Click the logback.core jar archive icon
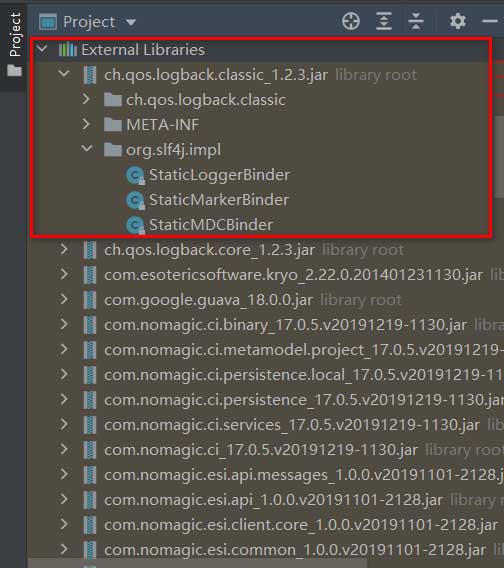 point(90,250)
